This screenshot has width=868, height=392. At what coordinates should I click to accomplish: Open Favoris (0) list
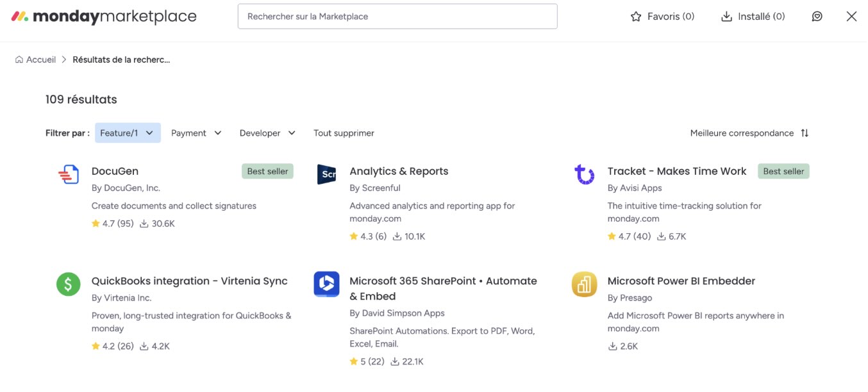point(662,17)
